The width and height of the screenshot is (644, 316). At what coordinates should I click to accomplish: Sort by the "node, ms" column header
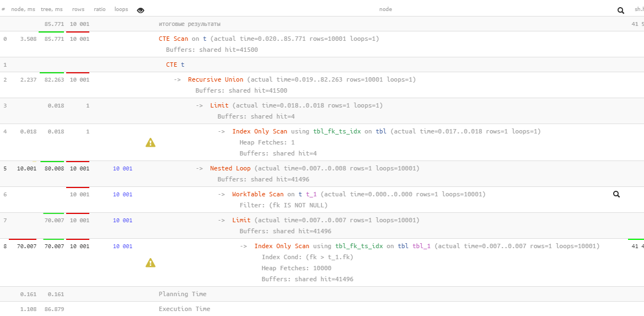pyautogui.click(x=23, y=9)
